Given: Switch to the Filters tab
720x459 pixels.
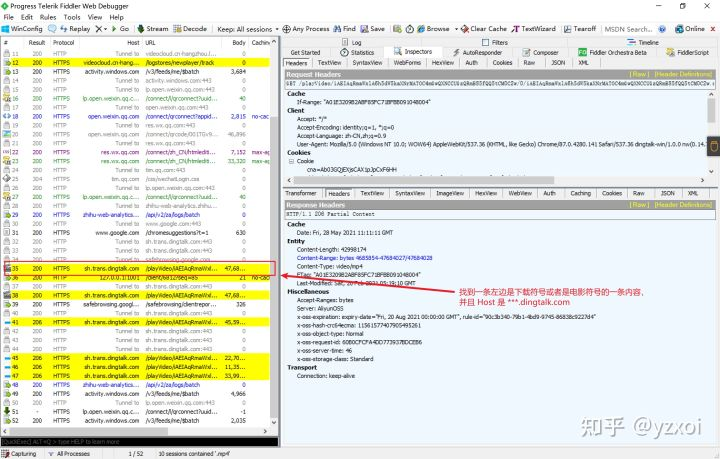Looking at the screenshot, I should tap(495, 42).
